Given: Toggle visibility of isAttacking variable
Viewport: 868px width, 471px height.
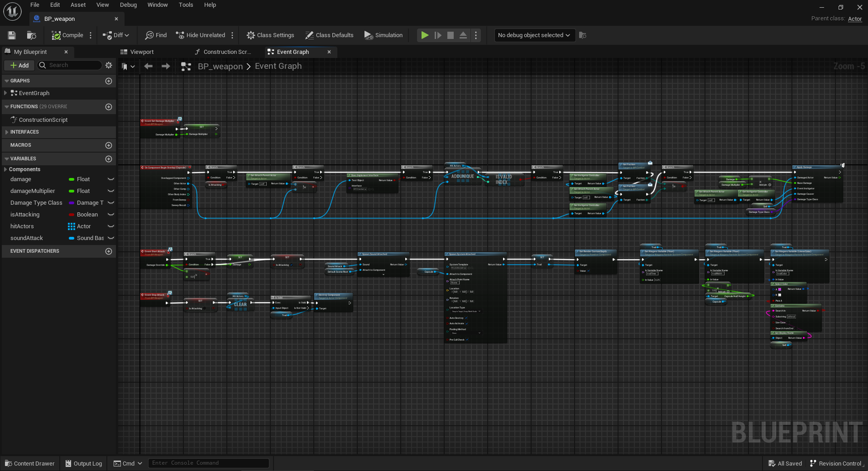Looking at the screenshot, I should [x=110, y=215].
